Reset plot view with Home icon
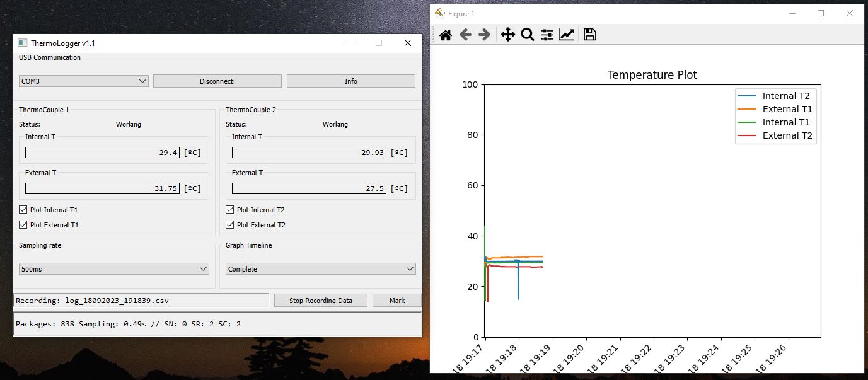This screenshot has width=868, height=380. tap(446, 35)
